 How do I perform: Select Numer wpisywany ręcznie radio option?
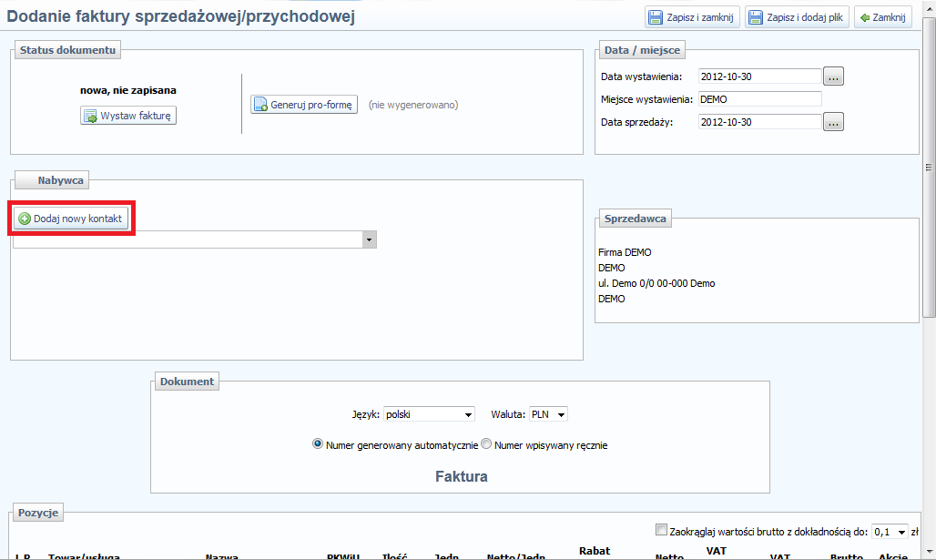[x=486, y=444]
